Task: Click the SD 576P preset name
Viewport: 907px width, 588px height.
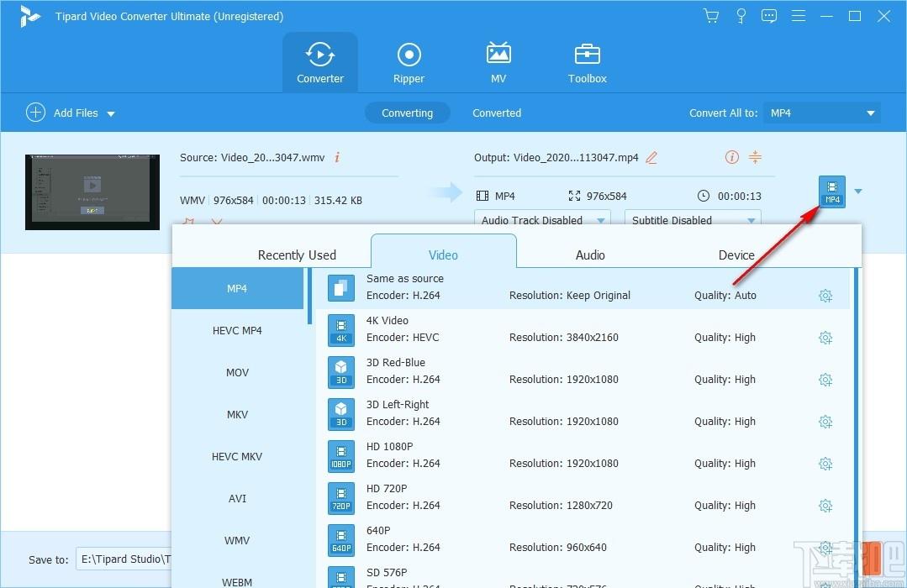Action: coord(387,572)
